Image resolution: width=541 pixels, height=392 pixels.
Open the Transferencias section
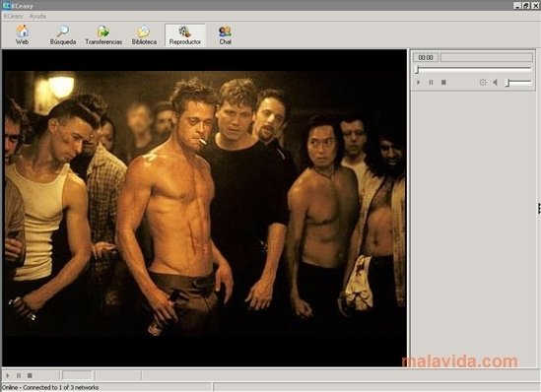103,35
